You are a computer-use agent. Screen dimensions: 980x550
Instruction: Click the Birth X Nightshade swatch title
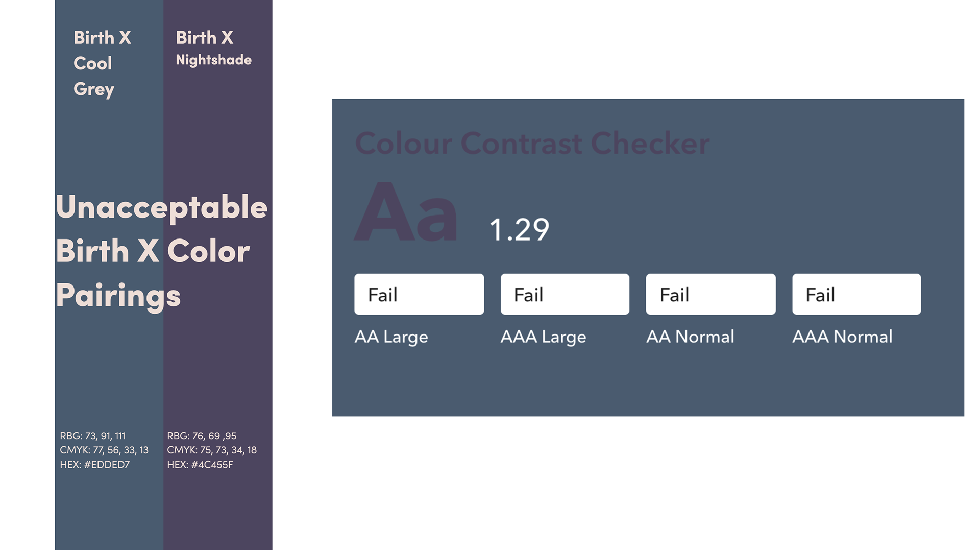pyautogui.click(x=213, y=48)
